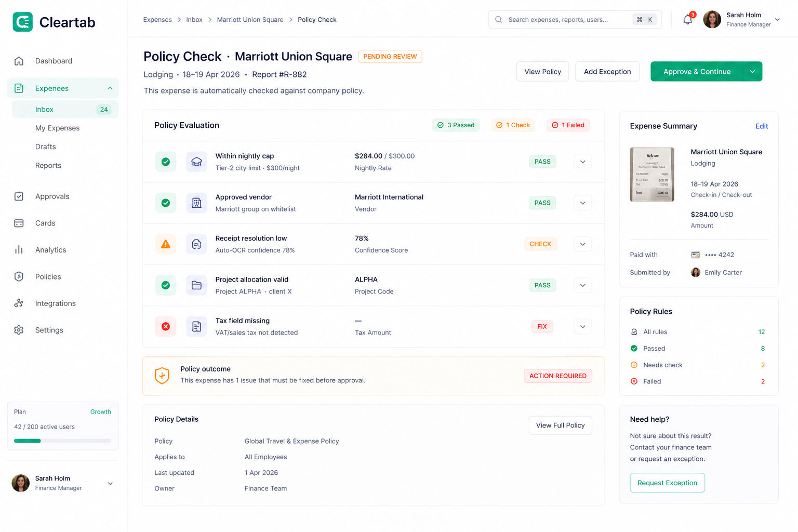Click the All rules document icon
Image resolution: width=798 pixels, height=532 pixels.
coord(634,332)
